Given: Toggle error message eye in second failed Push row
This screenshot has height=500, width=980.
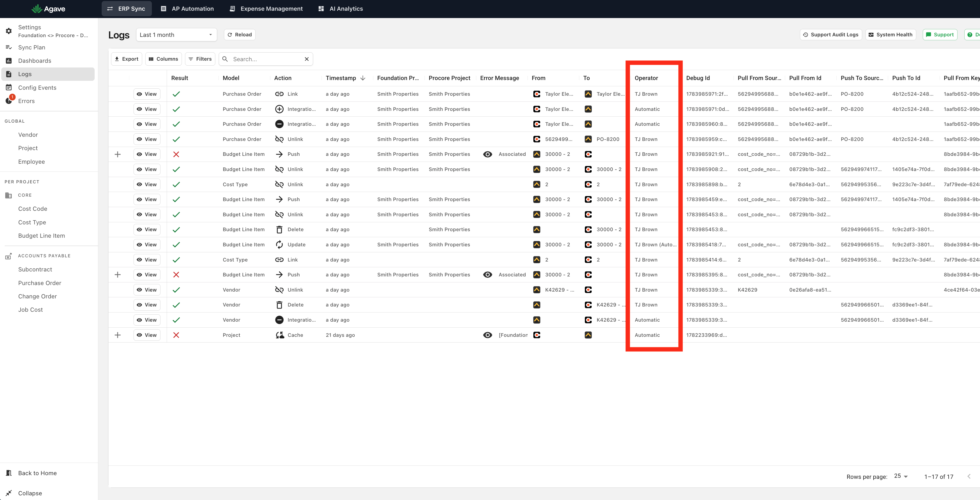Looking at the screenshot, I should pos(488,275).
